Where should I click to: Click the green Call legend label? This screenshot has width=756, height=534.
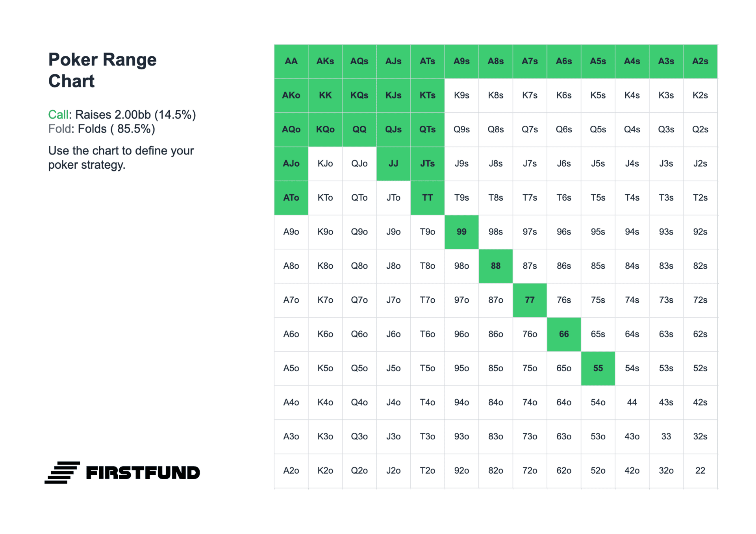[58, 115]
